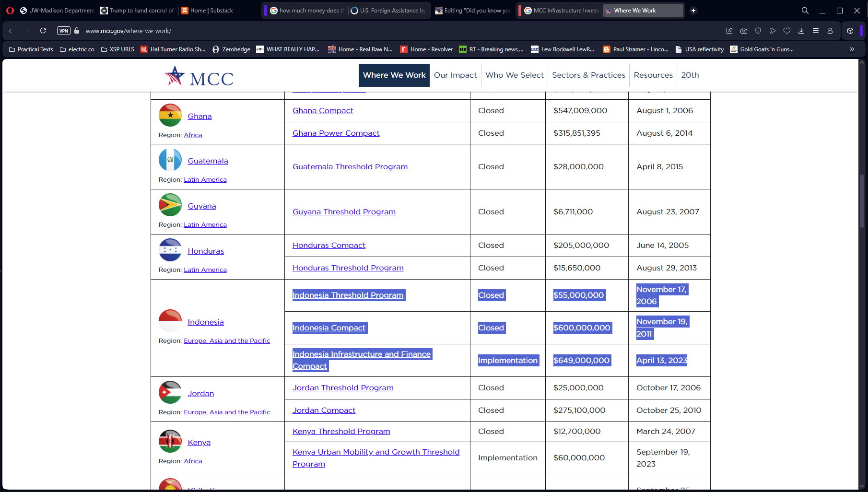Reload the page with the refresh icon
Screen dimensions: 868x492
click(x=43, y=31)
